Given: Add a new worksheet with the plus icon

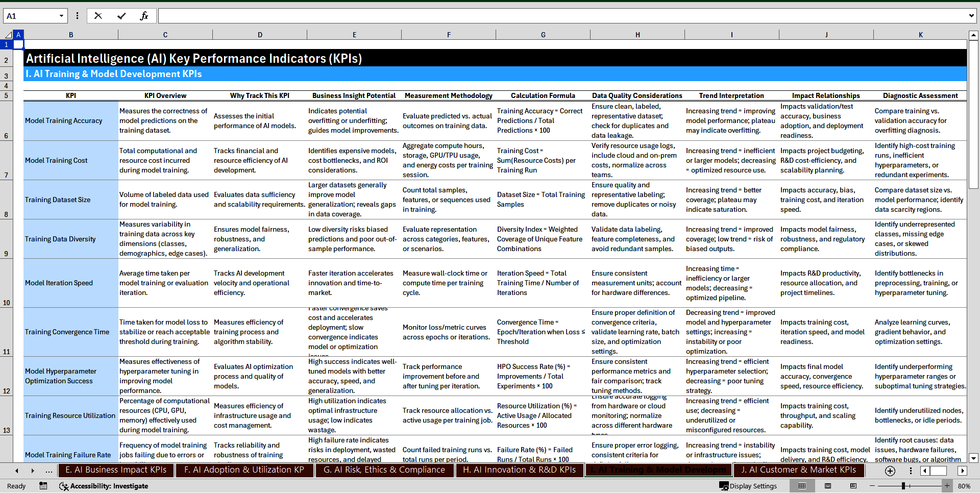Looking at the screenshot, I should click(x=890, y=471).
